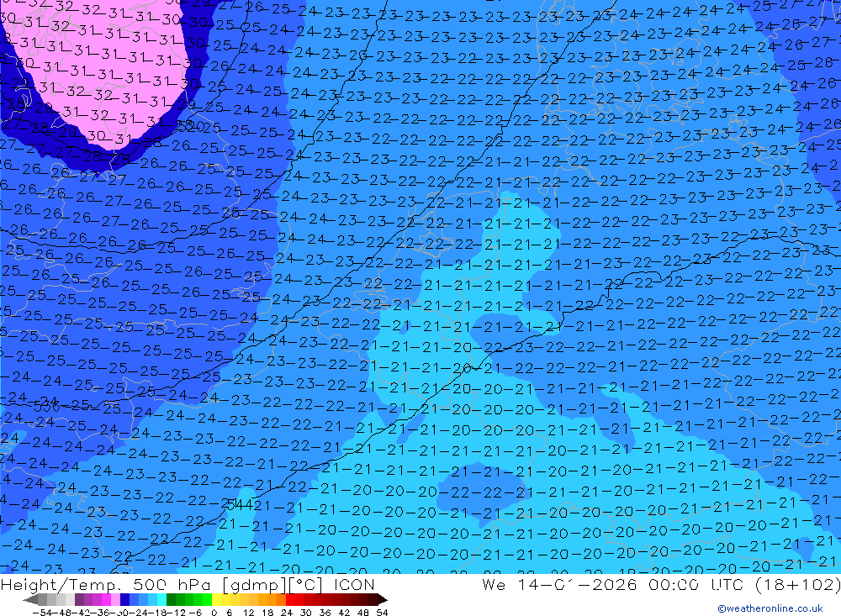The width and height of the screenshot is (841, 616).
Task: Click the left grey arrow end of color scale
Action: [x=30, y=600]
